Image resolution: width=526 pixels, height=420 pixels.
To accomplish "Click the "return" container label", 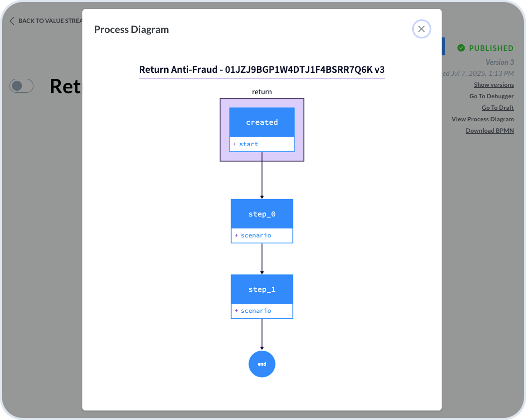I will (262, 92).
